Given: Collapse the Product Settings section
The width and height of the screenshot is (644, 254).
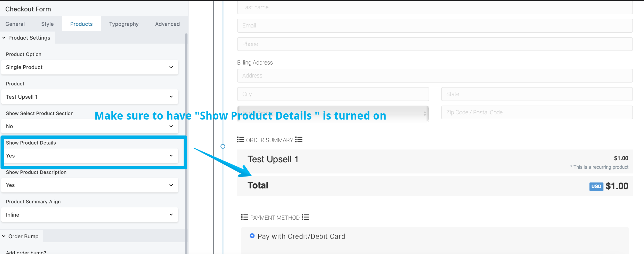Looking at the screenshot, I should tap(4, 38).
